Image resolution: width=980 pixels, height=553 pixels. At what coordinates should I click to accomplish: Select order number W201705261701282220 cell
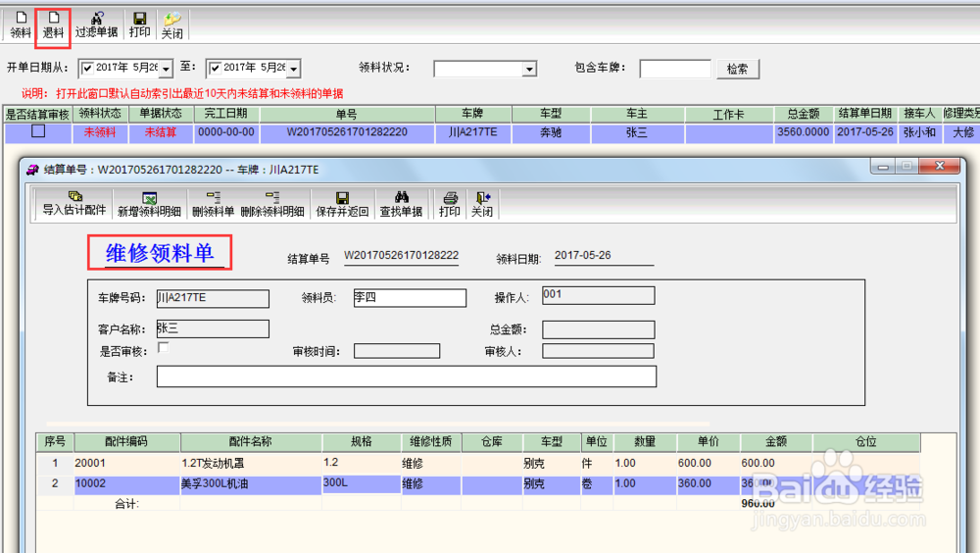tap(347, 132)
